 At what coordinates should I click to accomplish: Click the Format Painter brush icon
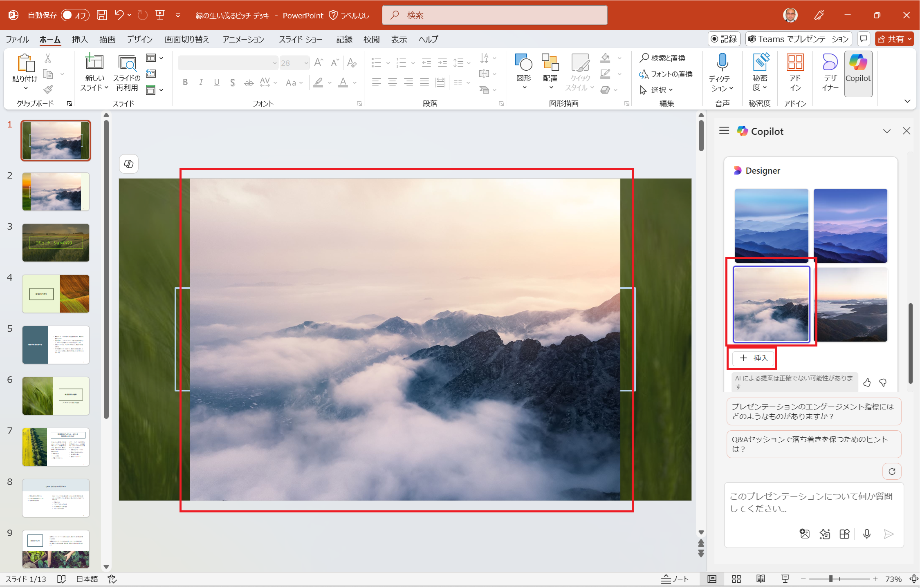(x=48, y=89)
